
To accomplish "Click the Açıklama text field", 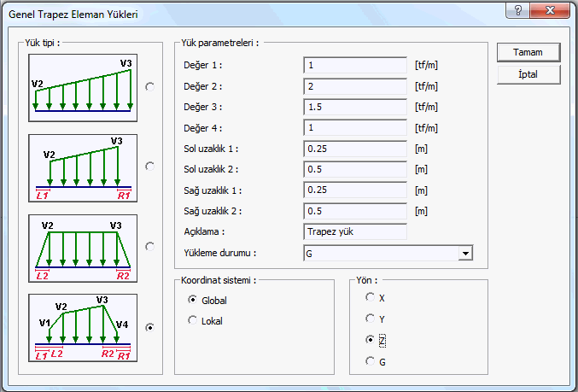I will pos(355,231).
